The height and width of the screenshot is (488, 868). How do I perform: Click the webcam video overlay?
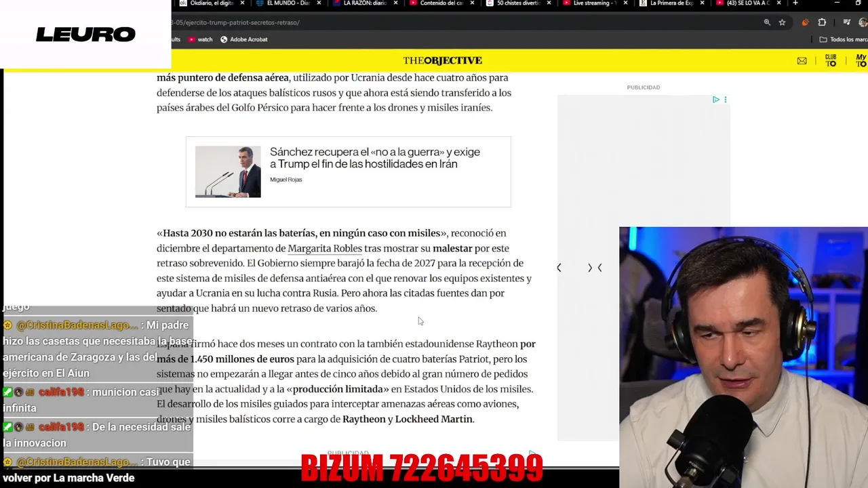point(743,357)
